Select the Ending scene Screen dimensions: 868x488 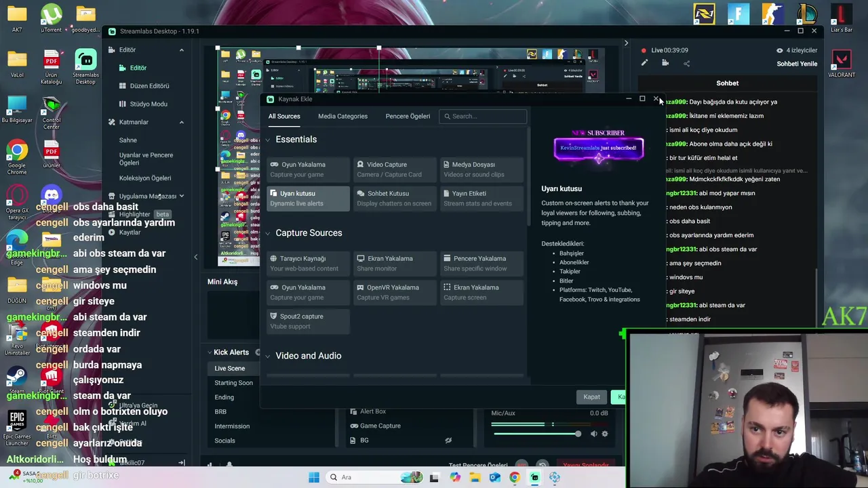tap(224, 397)
